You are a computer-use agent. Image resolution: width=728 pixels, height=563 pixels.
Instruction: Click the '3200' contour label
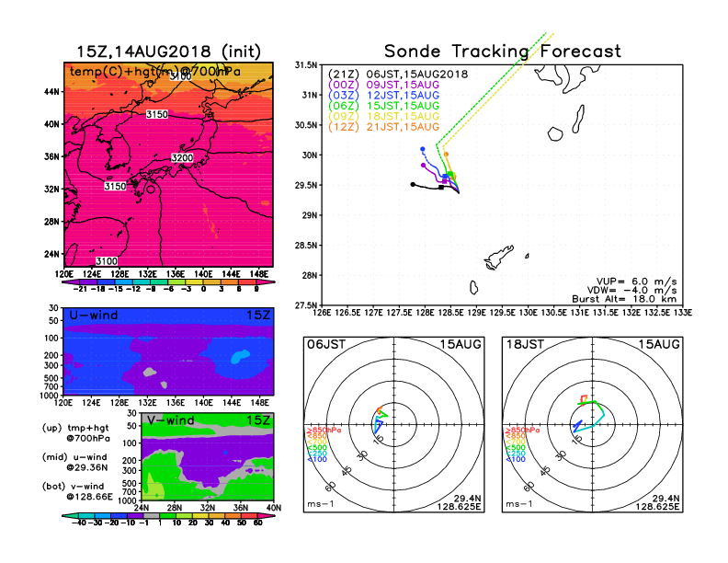[182, 158]
